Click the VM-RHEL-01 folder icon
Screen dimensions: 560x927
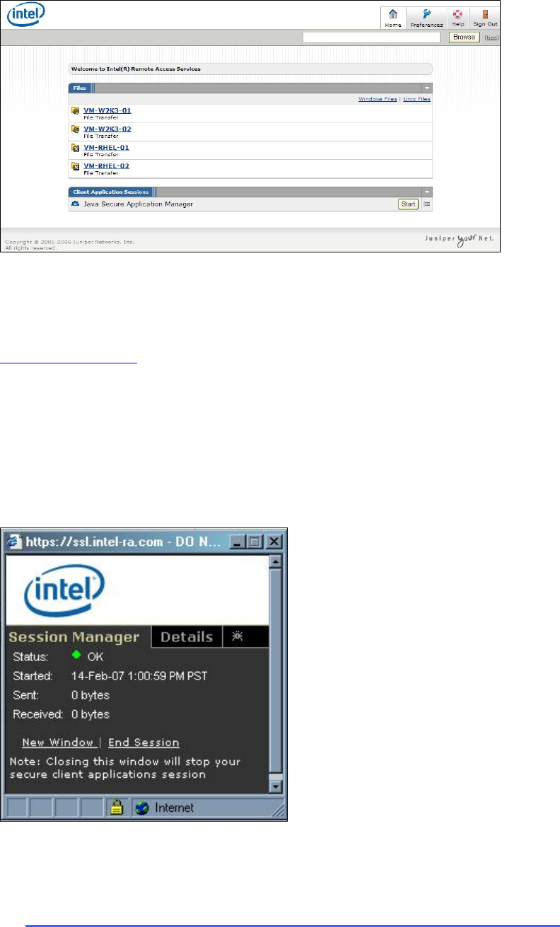75,148
